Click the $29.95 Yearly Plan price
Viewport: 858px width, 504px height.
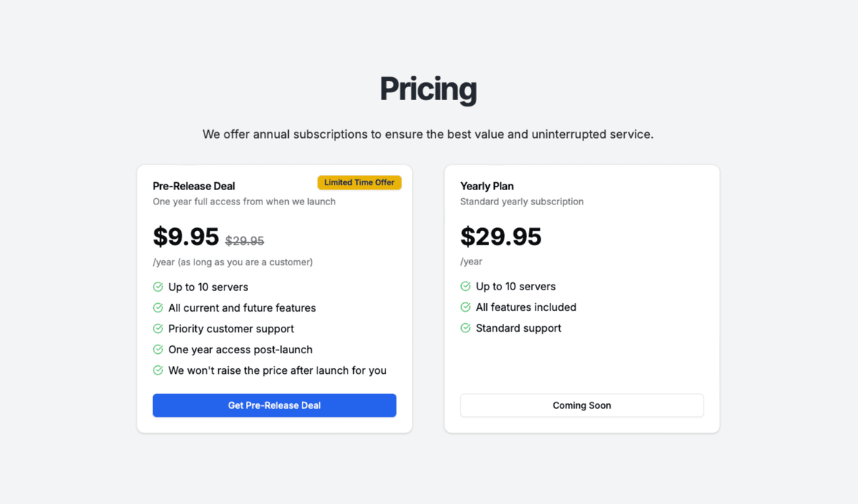(501, 237)
